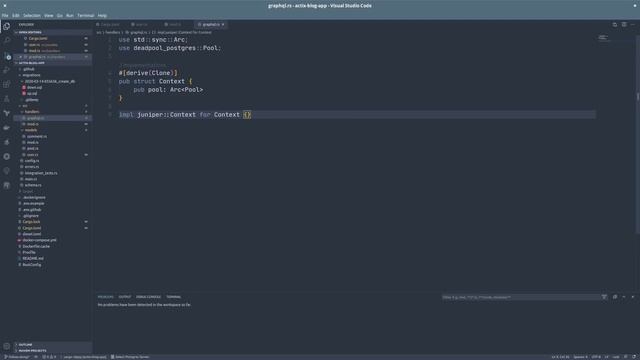Expand the Maven Projects section
Viewport: 640px width, 360px height.
(52, 351)
